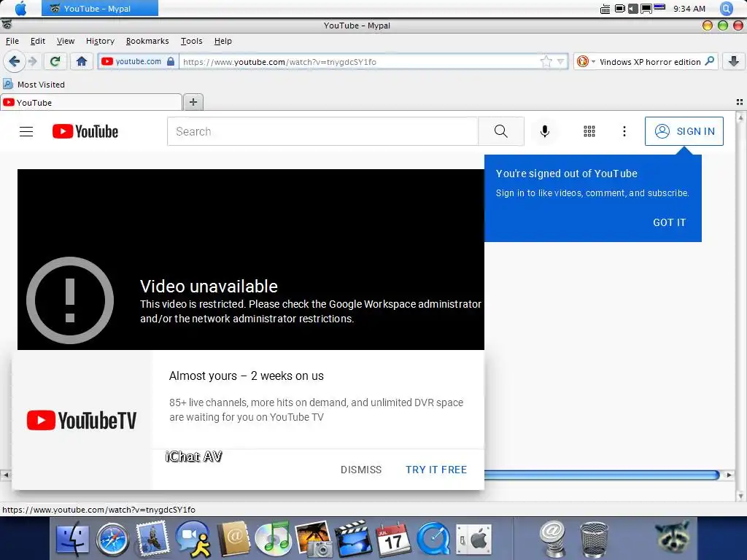Reload the current page
This screenshot has width=747, height=560.
point(55,61)
